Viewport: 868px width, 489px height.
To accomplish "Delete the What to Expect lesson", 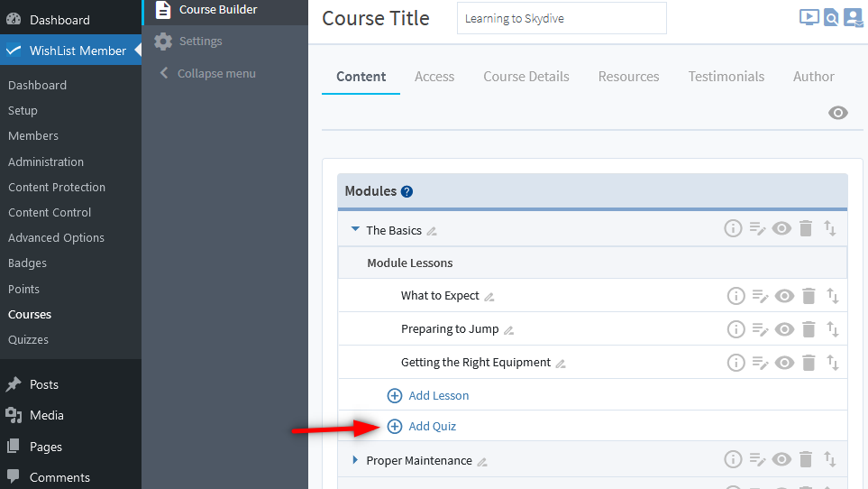I will [809, 296].
